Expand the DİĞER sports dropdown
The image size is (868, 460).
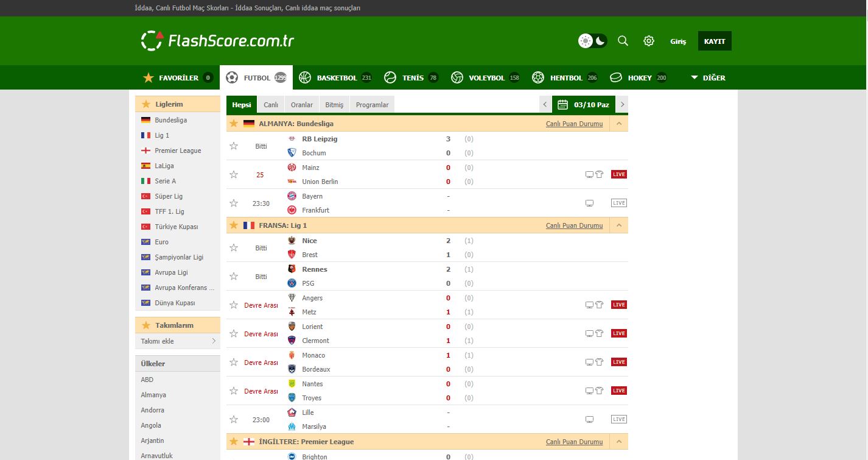708,78
